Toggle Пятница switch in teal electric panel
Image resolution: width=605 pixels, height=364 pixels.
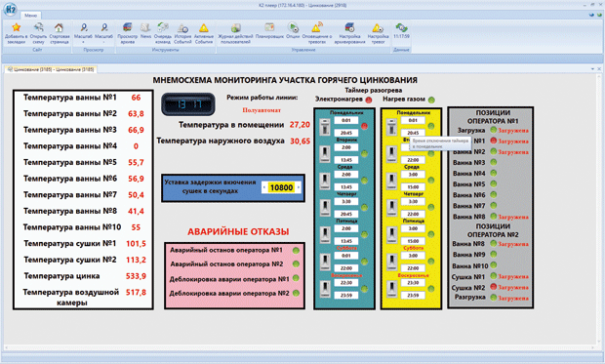coord(325,234)
